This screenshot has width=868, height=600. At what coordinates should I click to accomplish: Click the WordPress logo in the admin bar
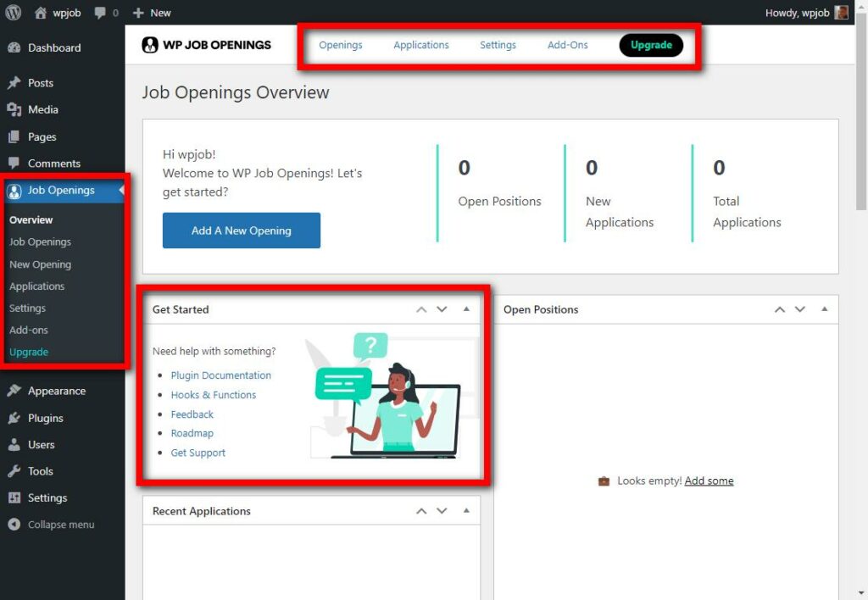tap(14, 12)
